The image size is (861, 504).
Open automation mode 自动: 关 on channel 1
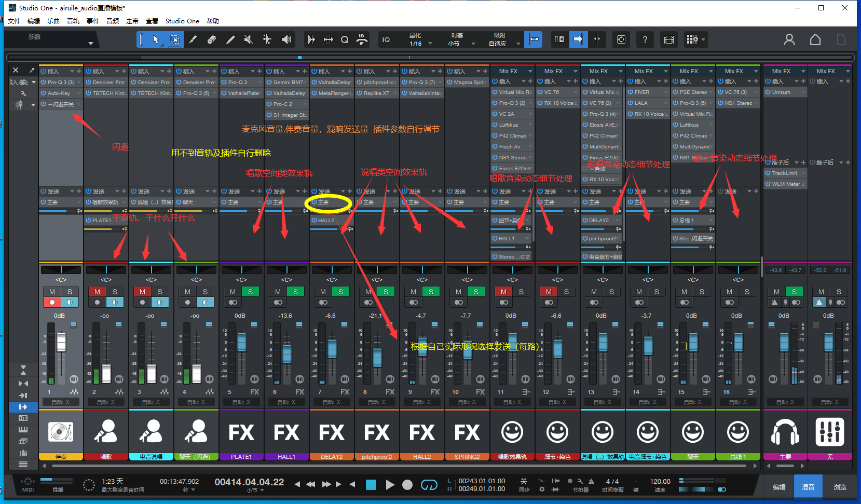click(x=61, y=402)
